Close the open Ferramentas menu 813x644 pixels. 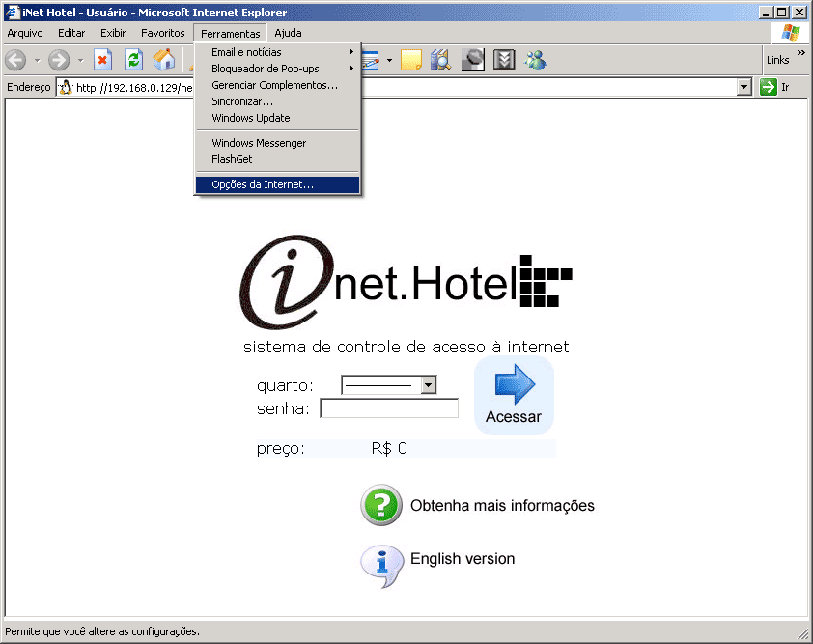pos(230,33)
